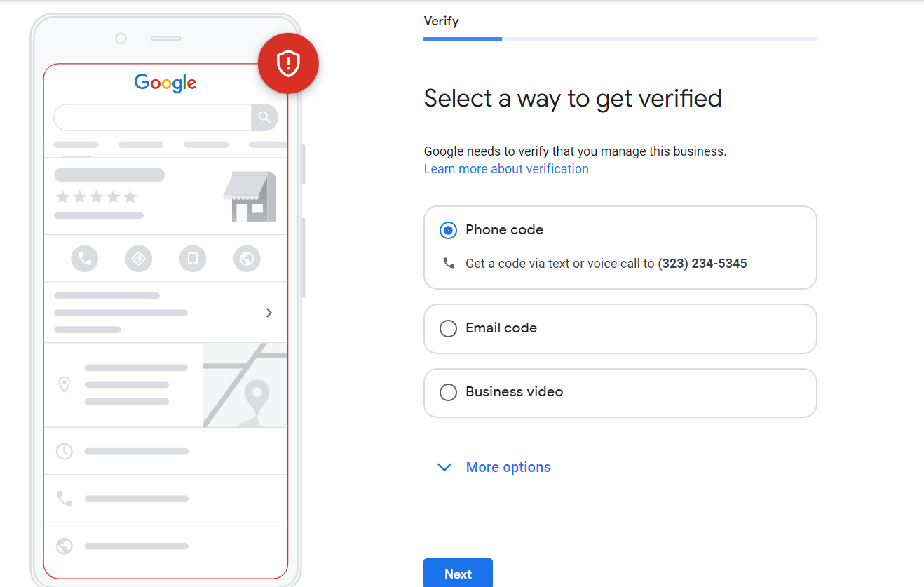Click the globe website circle icon
This screenshot has width=924, height=587.
[x=247, y=259]
